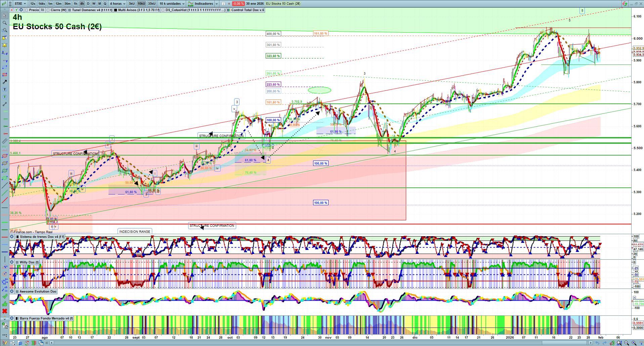
Task: Expand the 4 horas timeframe dropdown
Action: 117,4
